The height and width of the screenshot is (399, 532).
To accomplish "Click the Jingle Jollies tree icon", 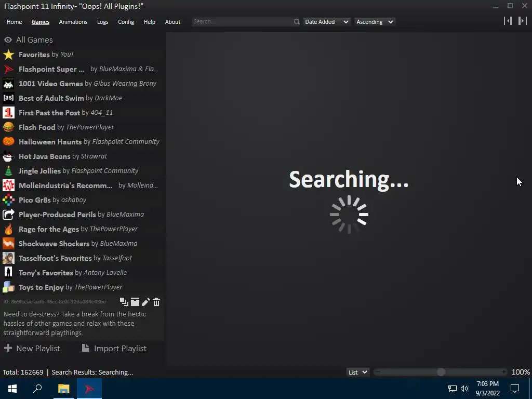I will point(8,171).
